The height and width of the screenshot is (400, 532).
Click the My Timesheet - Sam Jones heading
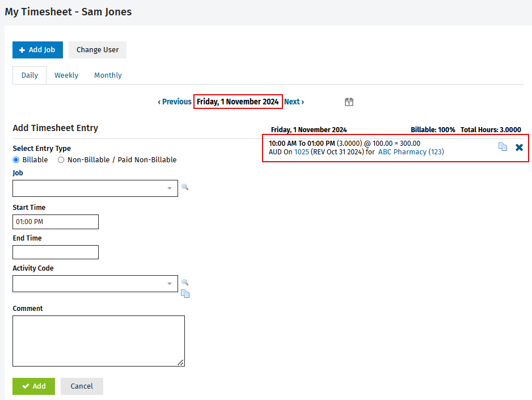click(x=68, y=12)
